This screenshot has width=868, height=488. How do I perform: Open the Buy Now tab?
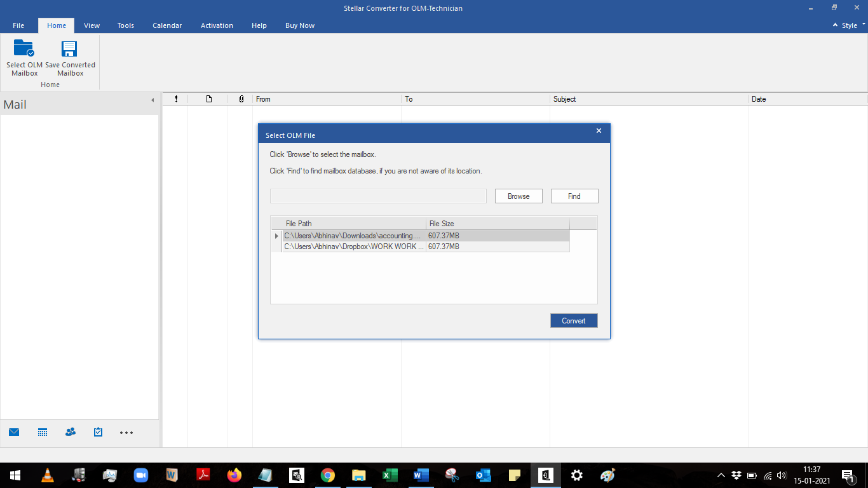(x=300, y=25)
